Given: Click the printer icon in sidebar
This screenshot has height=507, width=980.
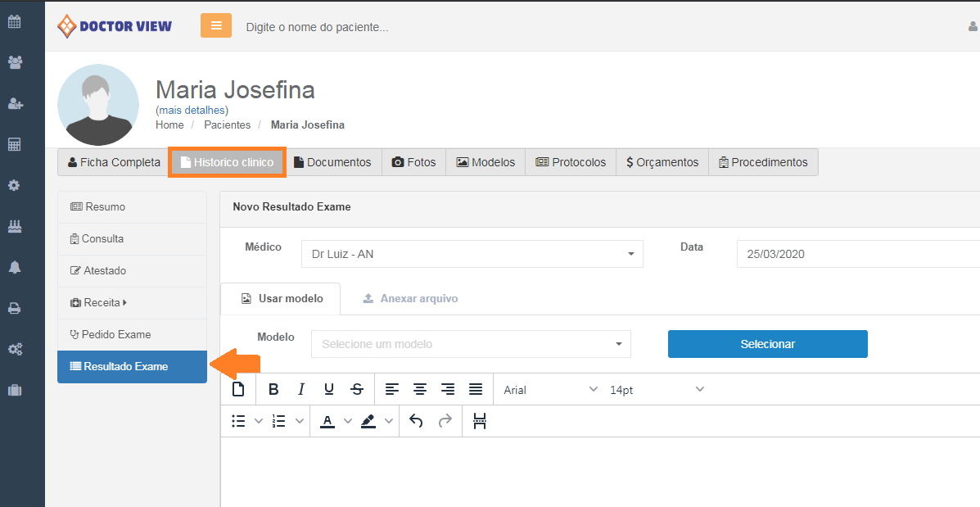Looking at the screenshot, I should tap(15, 309).
